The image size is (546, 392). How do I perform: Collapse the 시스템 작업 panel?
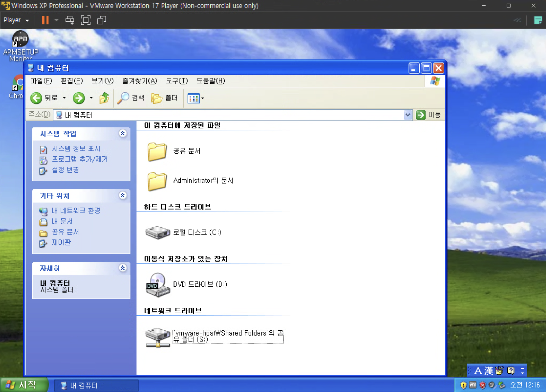(123, 134)
